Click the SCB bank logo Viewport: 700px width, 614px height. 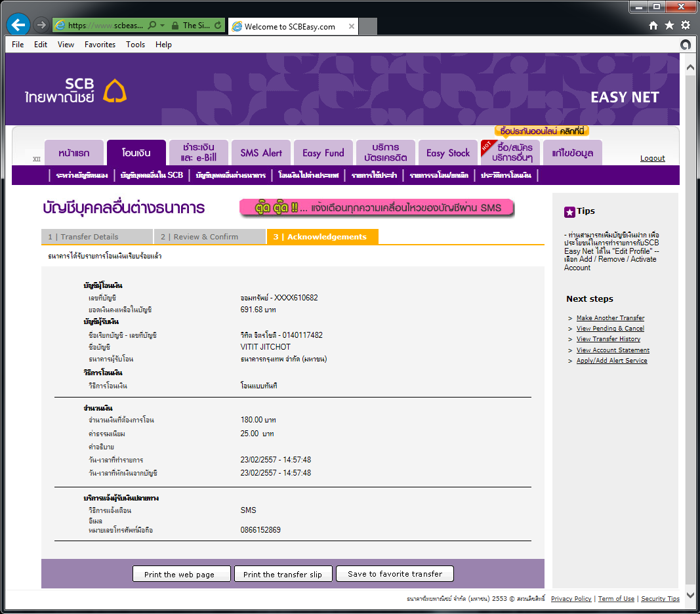[76, 91]
